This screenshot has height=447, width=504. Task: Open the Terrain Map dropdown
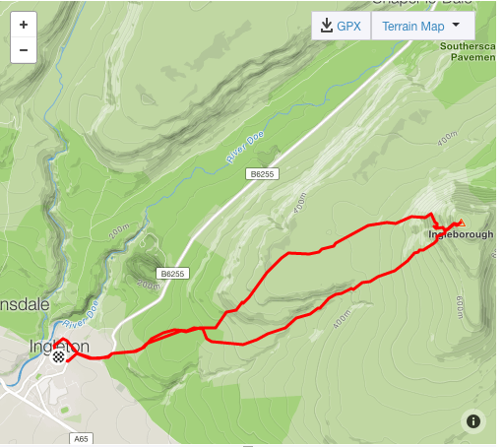click(423, 26)
